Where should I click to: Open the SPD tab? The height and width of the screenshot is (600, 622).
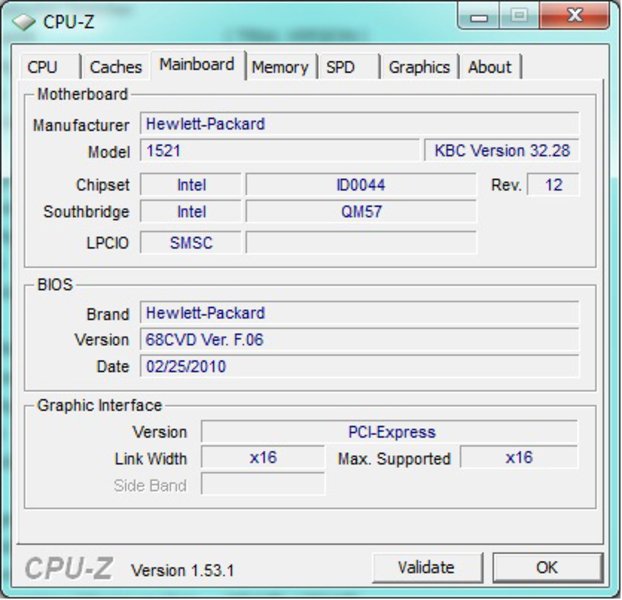click(349, 67)
